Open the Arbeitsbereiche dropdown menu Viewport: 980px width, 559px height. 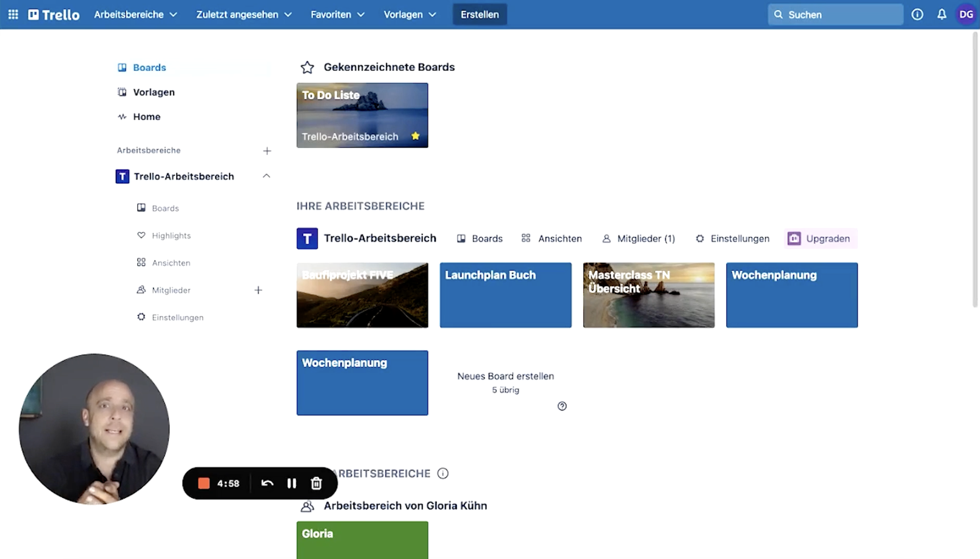(135, 14)
